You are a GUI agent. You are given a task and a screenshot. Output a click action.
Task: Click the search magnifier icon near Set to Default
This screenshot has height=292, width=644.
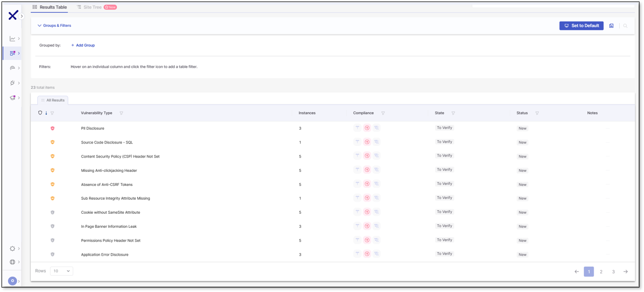point(625,26)
